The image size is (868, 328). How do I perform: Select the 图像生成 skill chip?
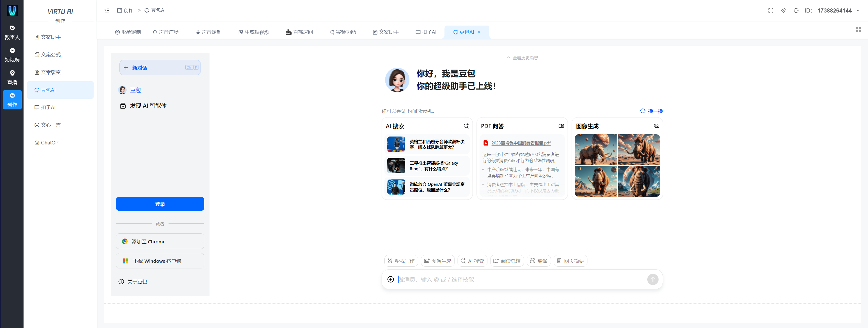(x=438, y=261)
